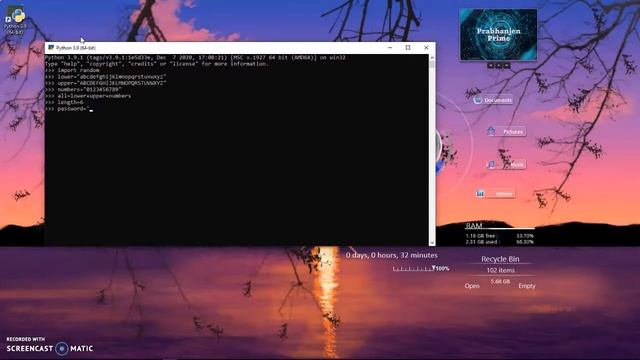This screenshot has height=360, width=640.
Task: Click the upper= alphabet string line
Action: tap(105, 83)
